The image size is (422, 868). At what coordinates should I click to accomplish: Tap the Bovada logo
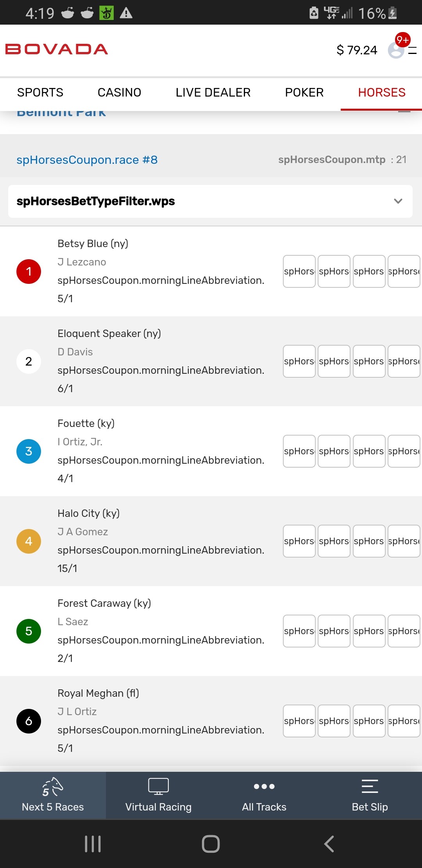[57, 49]
